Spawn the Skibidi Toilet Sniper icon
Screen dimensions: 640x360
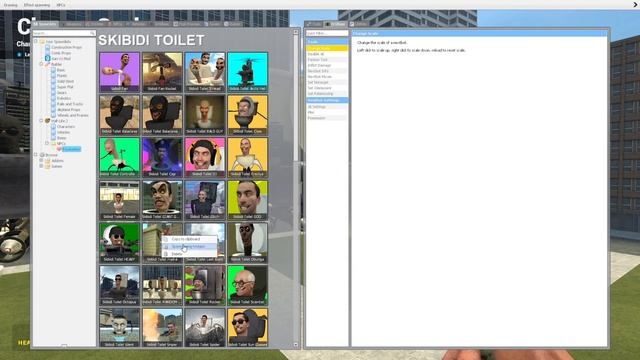coord(162,327)
